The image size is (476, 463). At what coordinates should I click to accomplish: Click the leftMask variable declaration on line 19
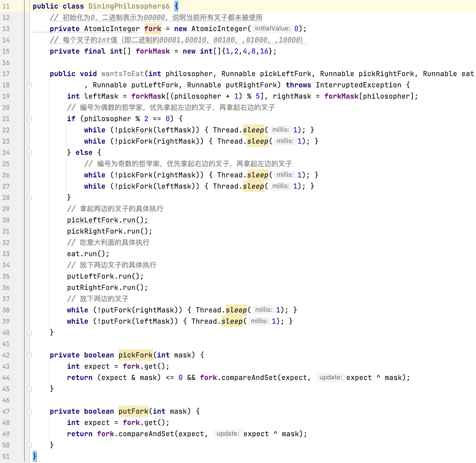[101, 96]
